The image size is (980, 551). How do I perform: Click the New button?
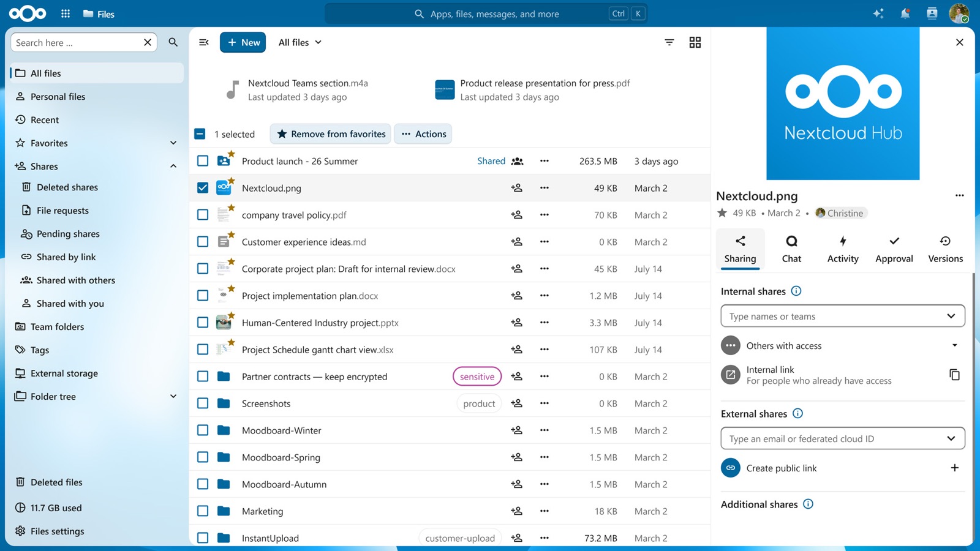click(243, 42)
